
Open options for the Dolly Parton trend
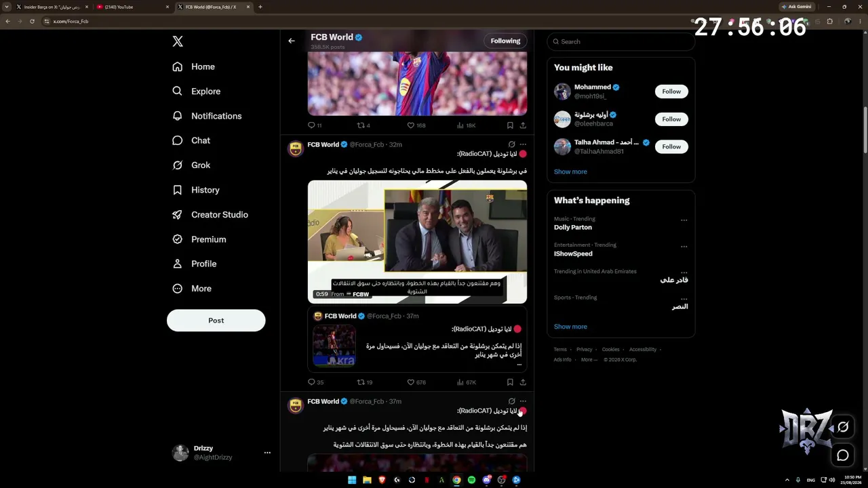pyautogui.click(x=684, y=220)
